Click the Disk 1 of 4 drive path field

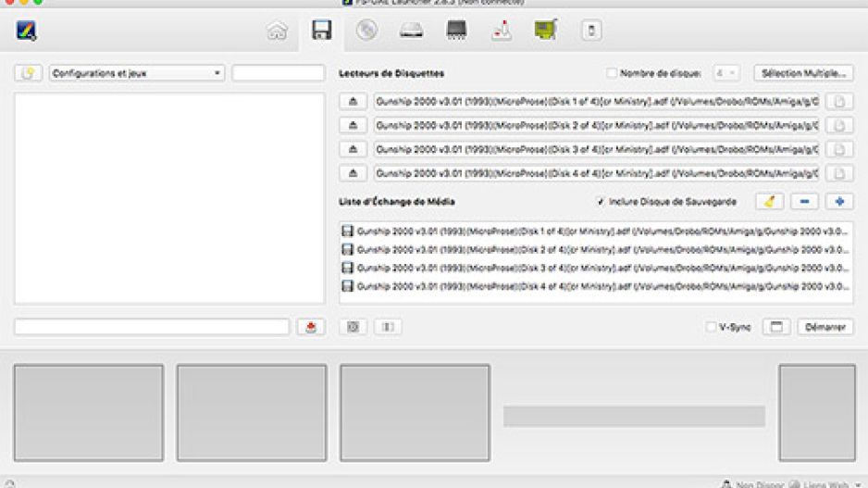596,101
